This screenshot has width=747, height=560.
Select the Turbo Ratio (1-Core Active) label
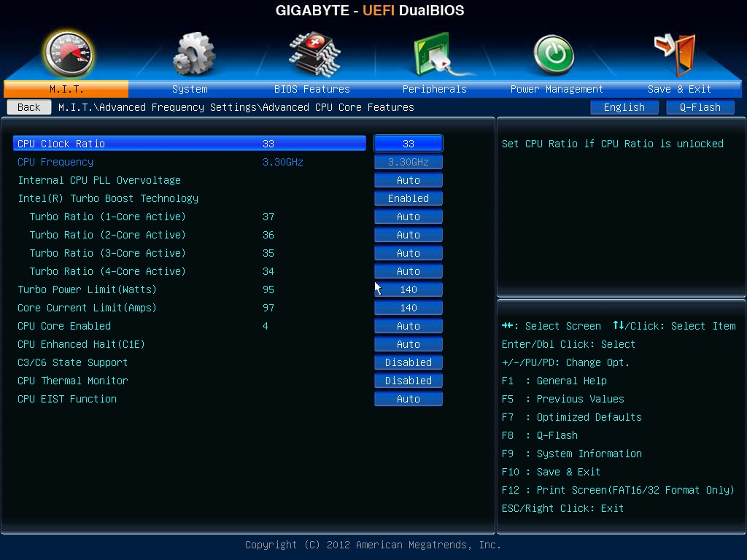(x=108, y=217)
